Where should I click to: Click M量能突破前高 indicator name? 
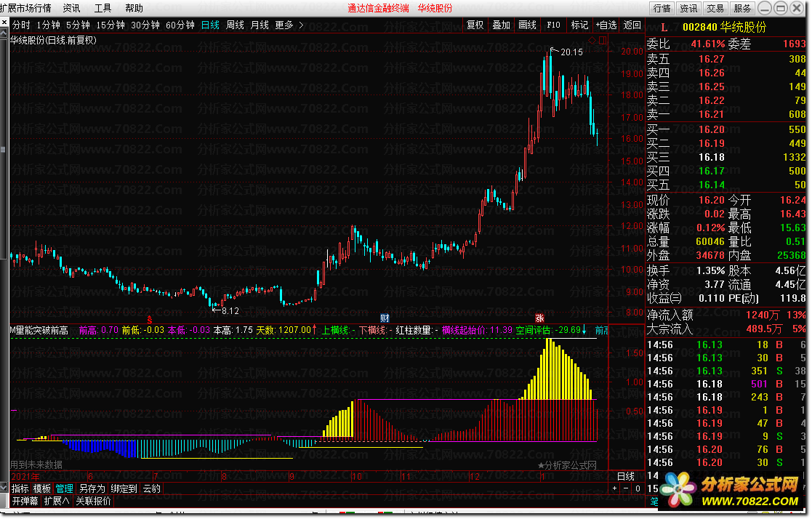tap(40, 330)
